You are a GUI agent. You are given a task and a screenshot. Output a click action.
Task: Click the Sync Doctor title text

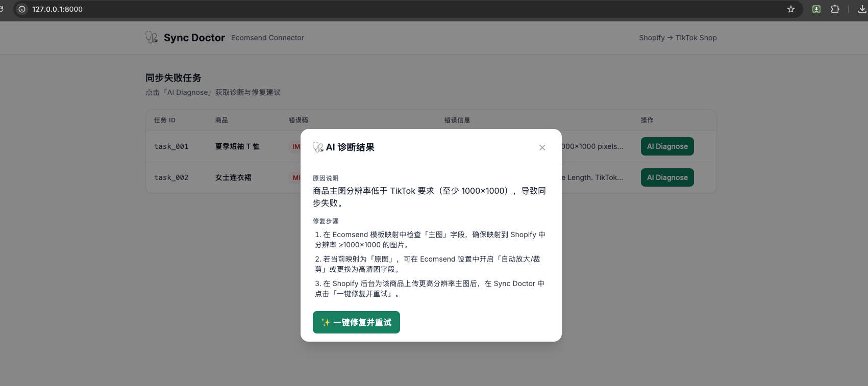click(194, 38)
